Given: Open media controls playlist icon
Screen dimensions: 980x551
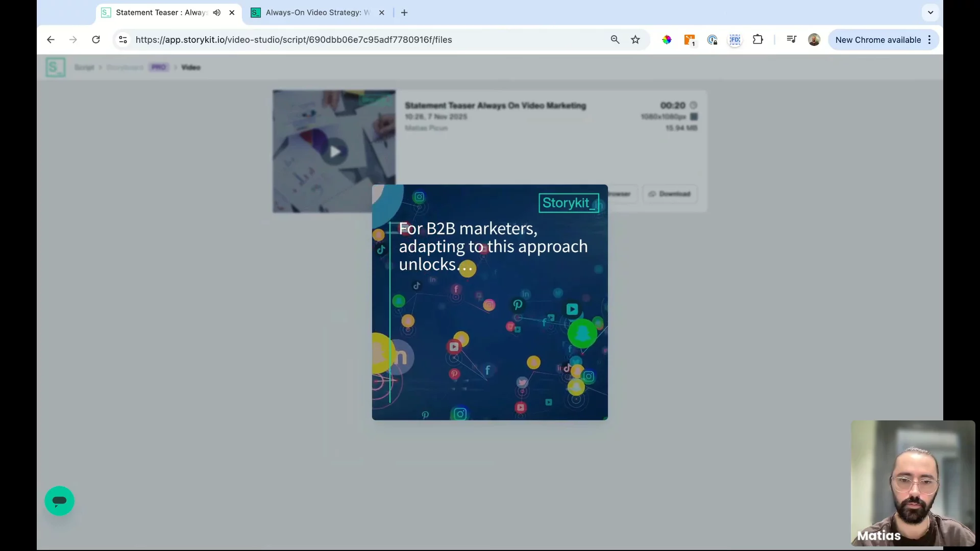Looking at the screenshot, I should click(x=791, y=40).
